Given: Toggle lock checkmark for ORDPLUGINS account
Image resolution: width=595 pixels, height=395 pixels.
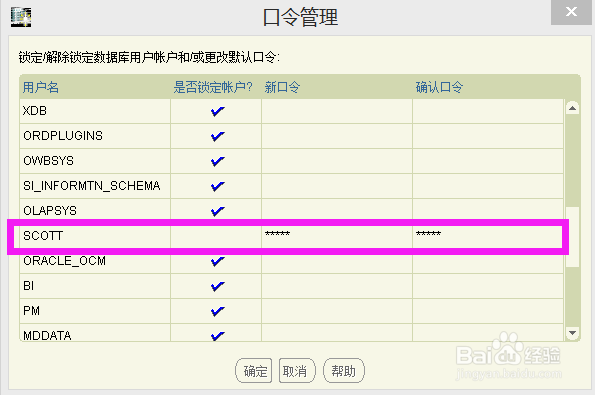Looking at the screenshot, I should click(217, 136).
